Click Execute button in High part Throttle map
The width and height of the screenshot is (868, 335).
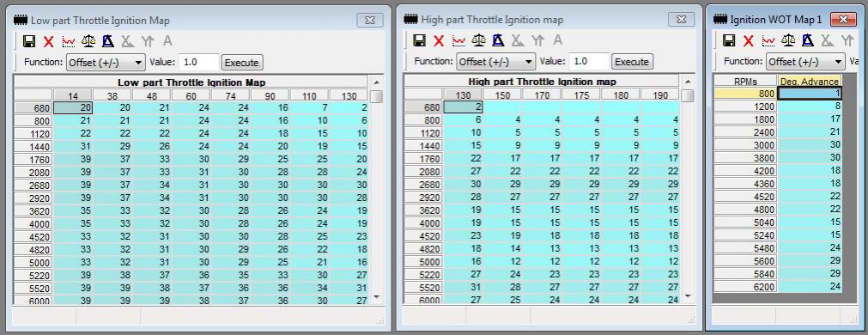pos(632,62)
